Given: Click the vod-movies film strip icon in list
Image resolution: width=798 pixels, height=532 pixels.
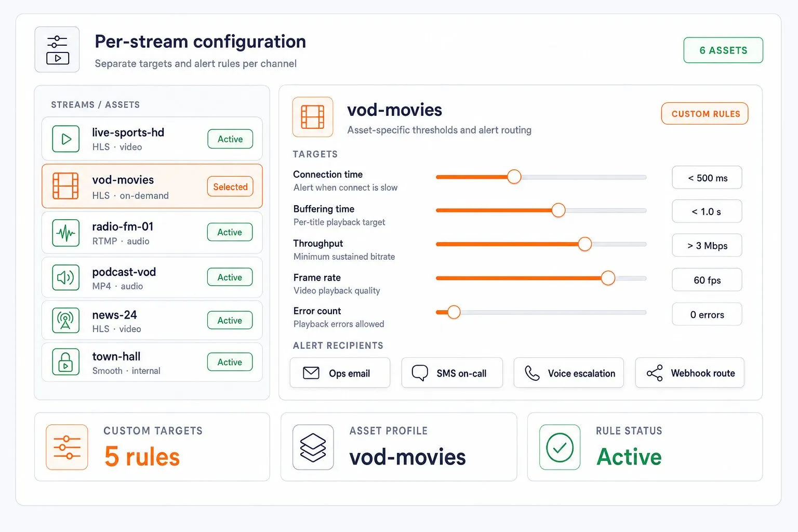Looking at the screenshot, I should click(x=65, y=186).
